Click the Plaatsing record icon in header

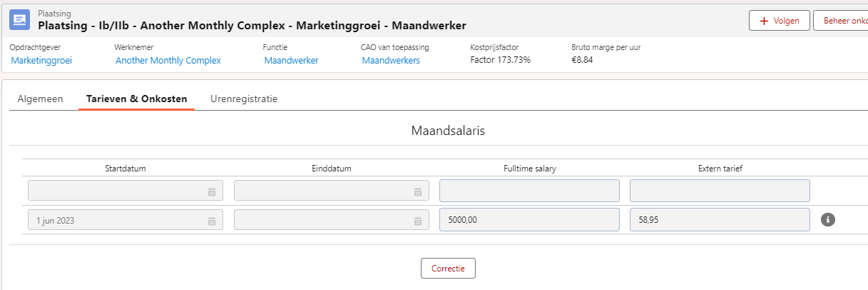19,20
